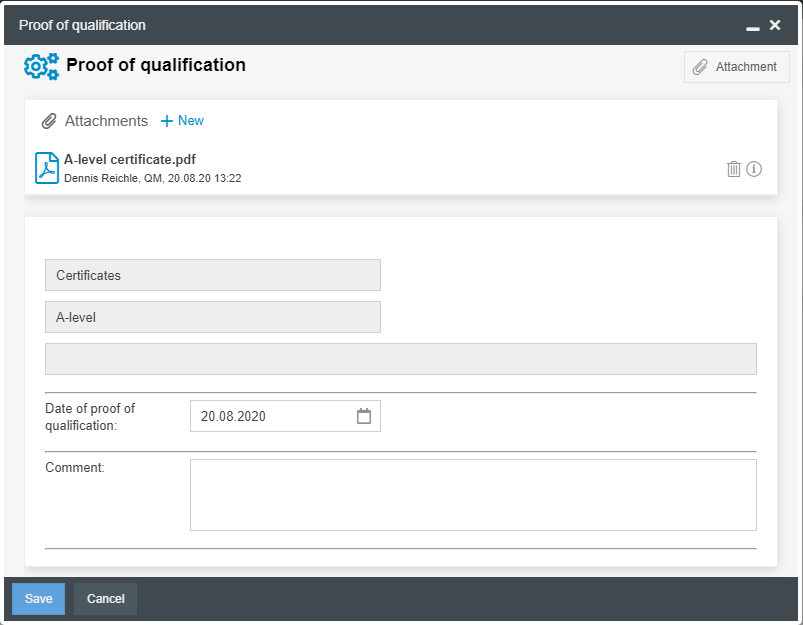Click the date field showing 20.08.2020
803x625 pixels.
(x=270, y=417)
